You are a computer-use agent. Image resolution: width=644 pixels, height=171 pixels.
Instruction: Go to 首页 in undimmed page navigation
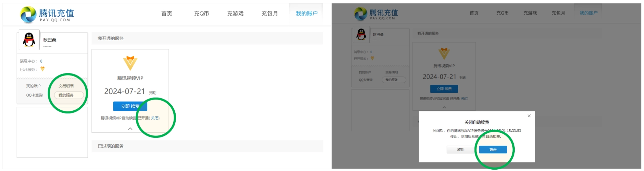click(x=166, y=14)
